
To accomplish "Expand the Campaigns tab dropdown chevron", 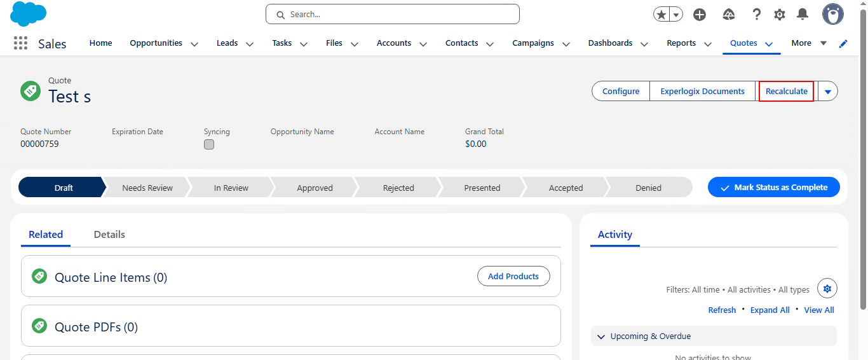I will pos(566,44).
